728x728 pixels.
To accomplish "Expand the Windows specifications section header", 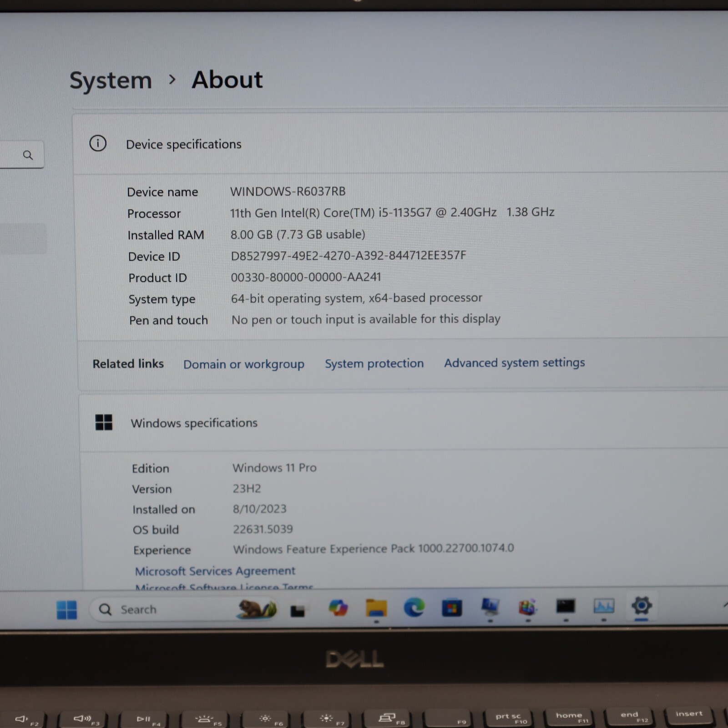I will (404, 423).
